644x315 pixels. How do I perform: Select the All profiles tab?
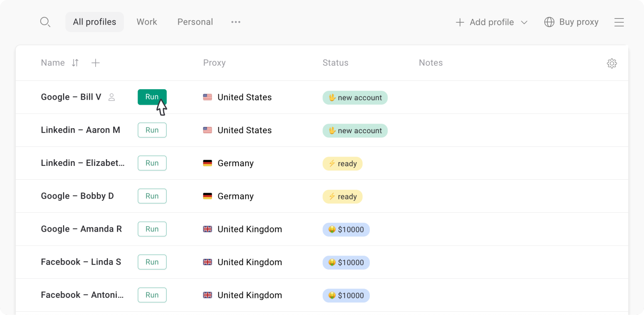pyautogui.click(x=94, y=22)
